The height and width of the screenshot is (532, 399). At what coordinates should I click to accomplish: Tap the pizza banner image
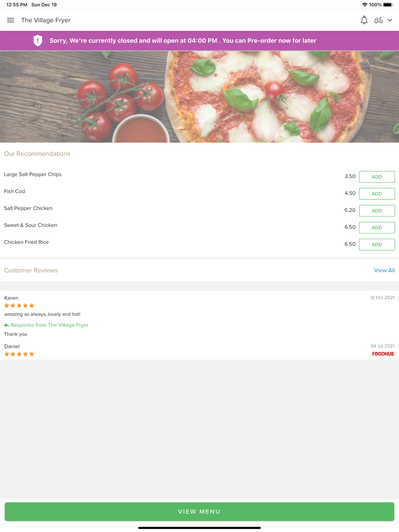click(x=199, y=97)
